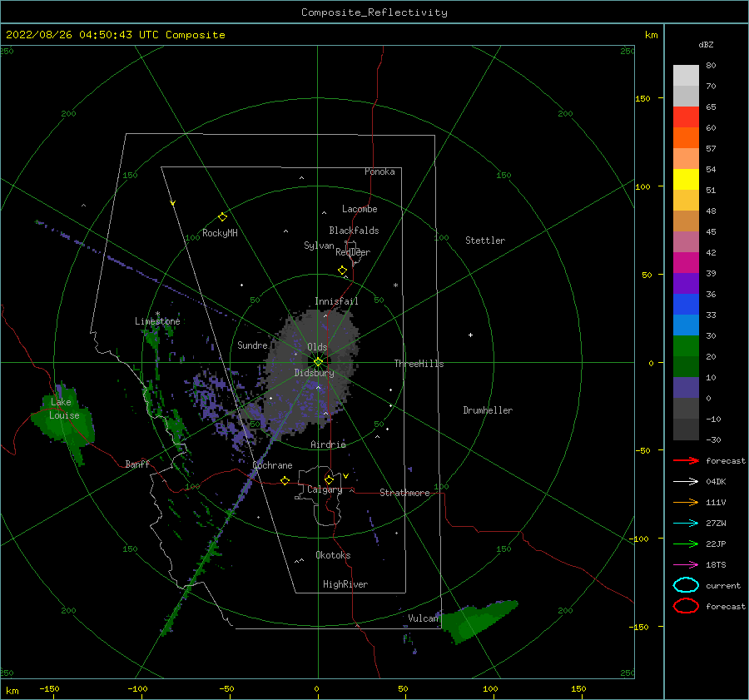Image resolution: width=749 pixels, height=700 pixels.
Task: Click the Innisfail town label
Action: tap(336, 301)
